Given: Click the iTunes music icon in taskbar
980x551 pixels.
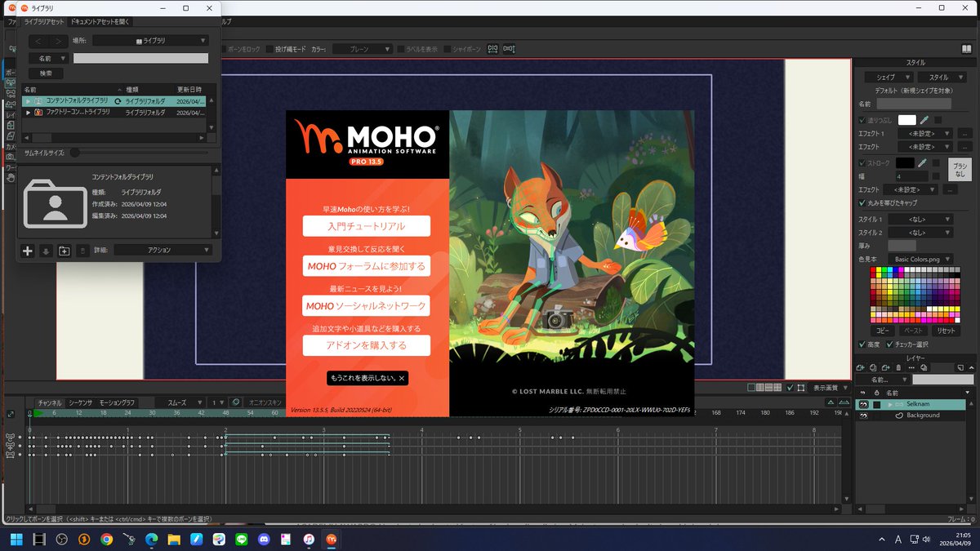Looking at the screenshot, I should 309,540.
